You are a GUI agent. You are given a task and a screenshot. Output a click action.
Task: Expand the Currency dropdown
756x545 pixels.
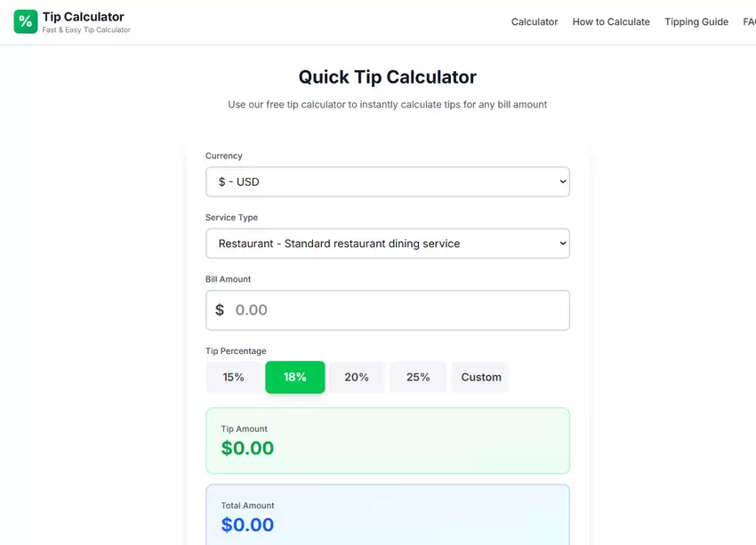388,181
